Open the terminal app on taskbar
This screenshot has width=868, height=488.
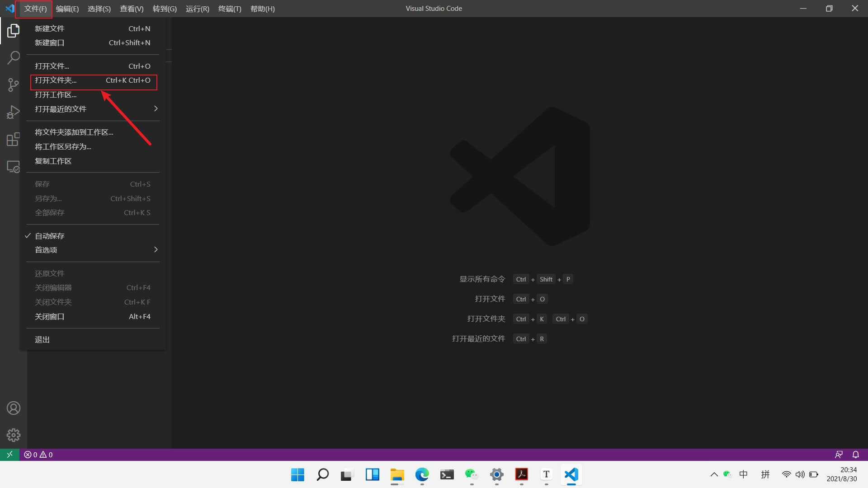point(447,474)
